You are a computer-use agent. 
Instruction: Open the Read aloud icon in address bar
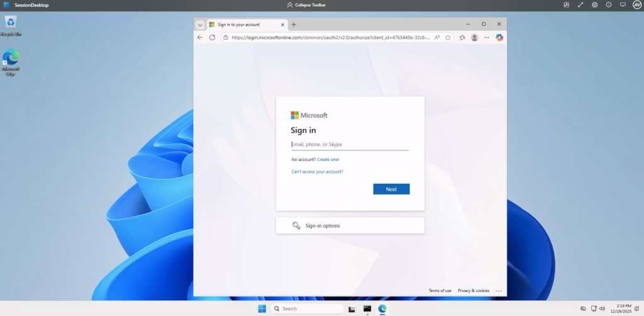(437, 37)
